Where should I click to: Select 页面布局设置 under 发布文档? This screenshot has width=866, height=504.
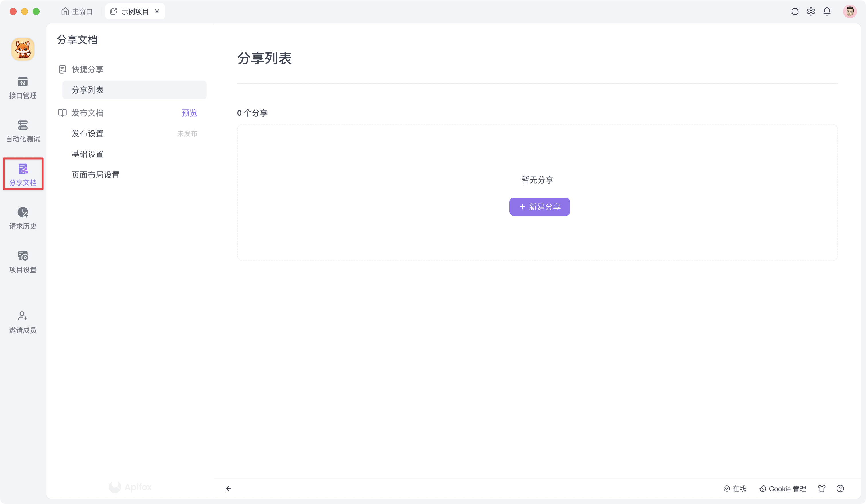tap(95, 174)
